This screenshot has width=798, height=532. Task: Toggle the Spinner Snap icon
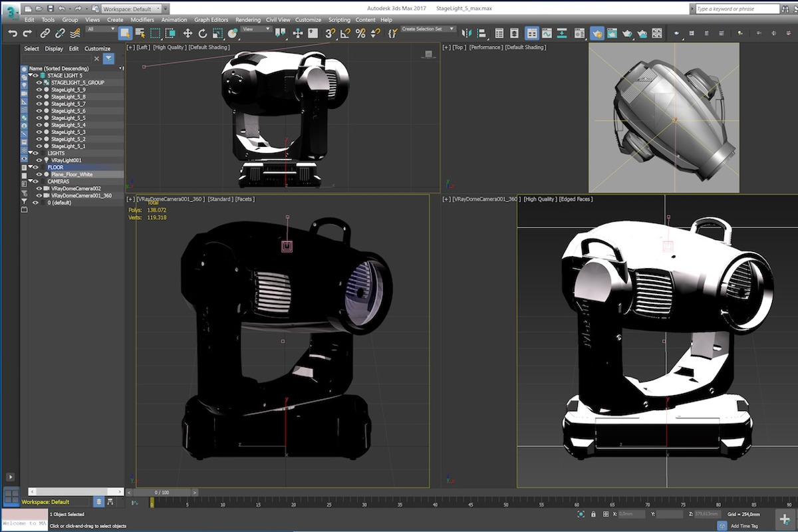[x=375, y=33]
